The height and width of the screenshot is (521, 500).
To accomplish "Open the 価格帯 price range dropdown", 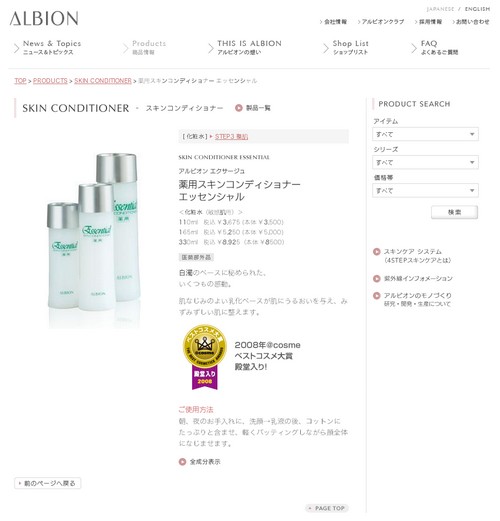I will (425, 190).
